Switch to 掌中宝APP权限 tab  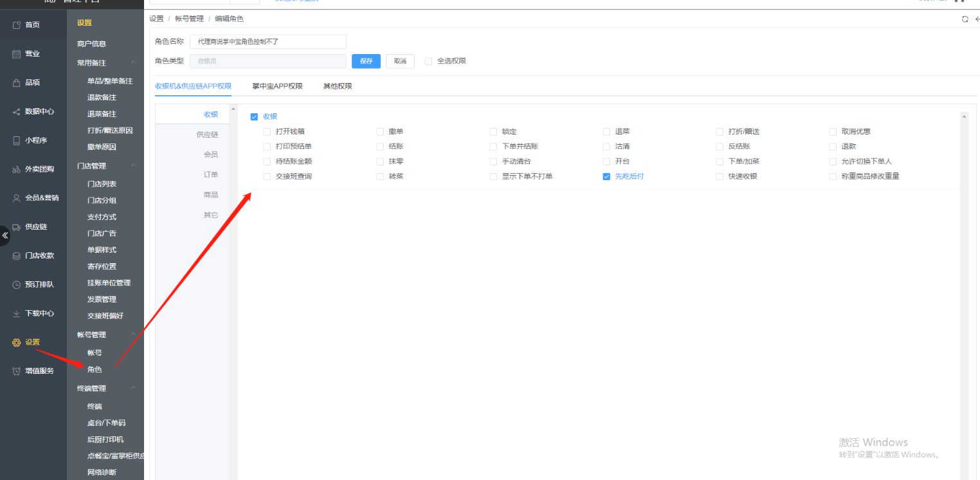(277, 86)
